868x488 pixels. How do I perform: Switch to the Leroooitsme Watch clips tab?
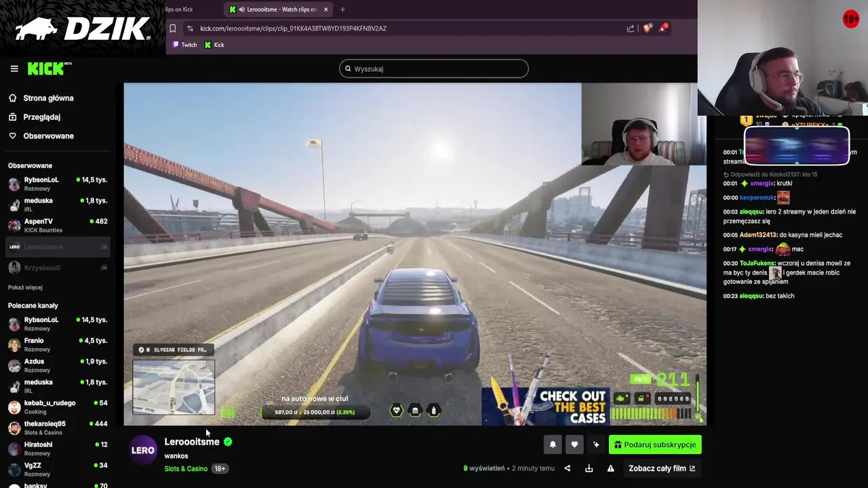[279, 9]
